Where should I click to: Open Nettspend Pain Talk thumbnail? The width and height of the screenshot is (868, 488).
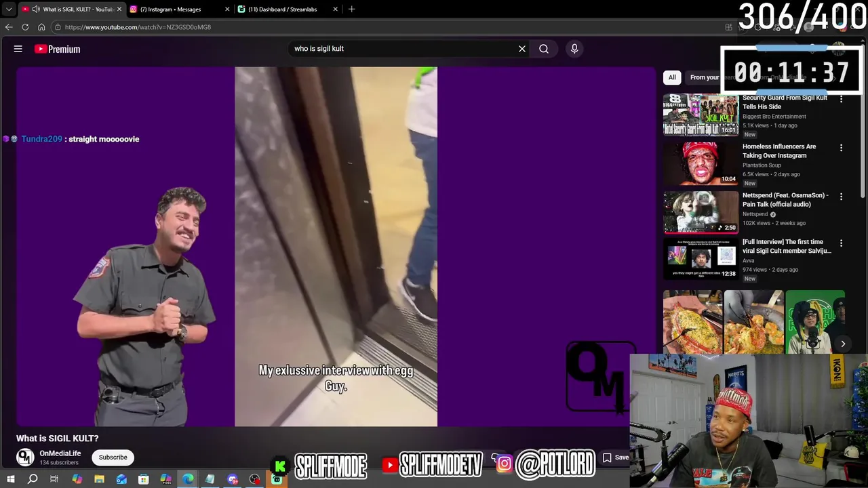701,212
